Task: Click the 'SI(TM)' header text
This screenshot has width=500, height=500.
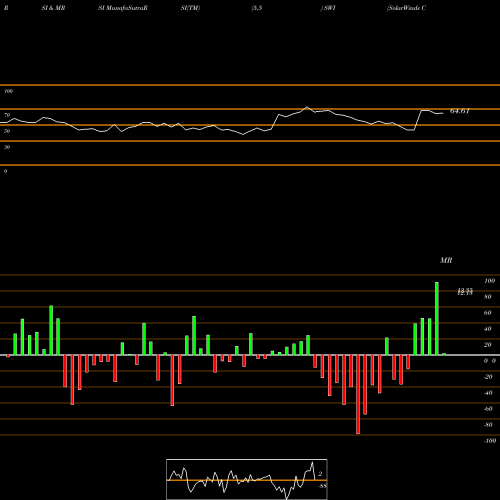Action: click(190, 8)
